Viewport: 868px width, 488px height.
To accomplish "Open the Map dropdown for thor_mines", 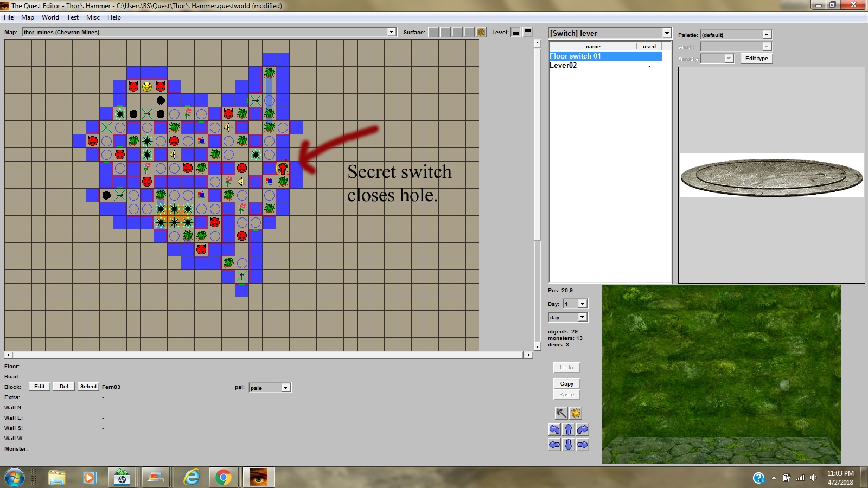I will point(391,32).
